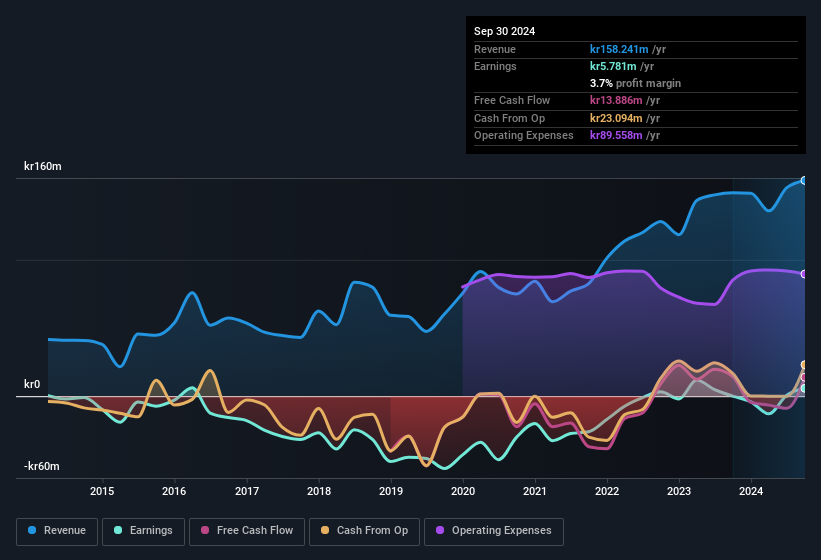Click the 2024 x-axis year label

click(x=751, y=491)
